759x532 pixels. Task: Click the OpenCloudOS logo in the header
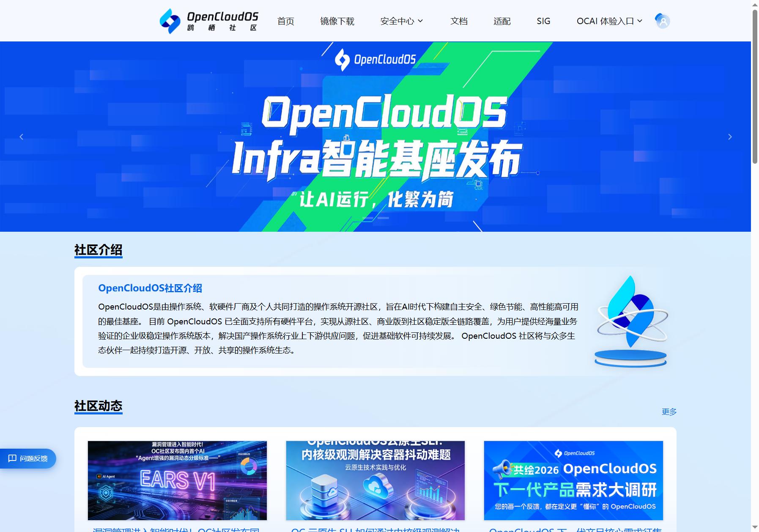[209, 21]
